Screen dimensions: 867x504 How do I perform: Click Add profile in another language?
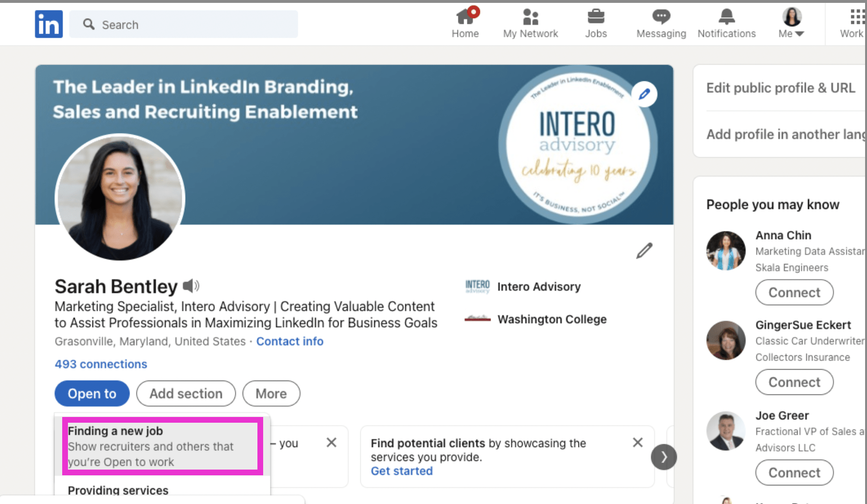click(786, 134)
